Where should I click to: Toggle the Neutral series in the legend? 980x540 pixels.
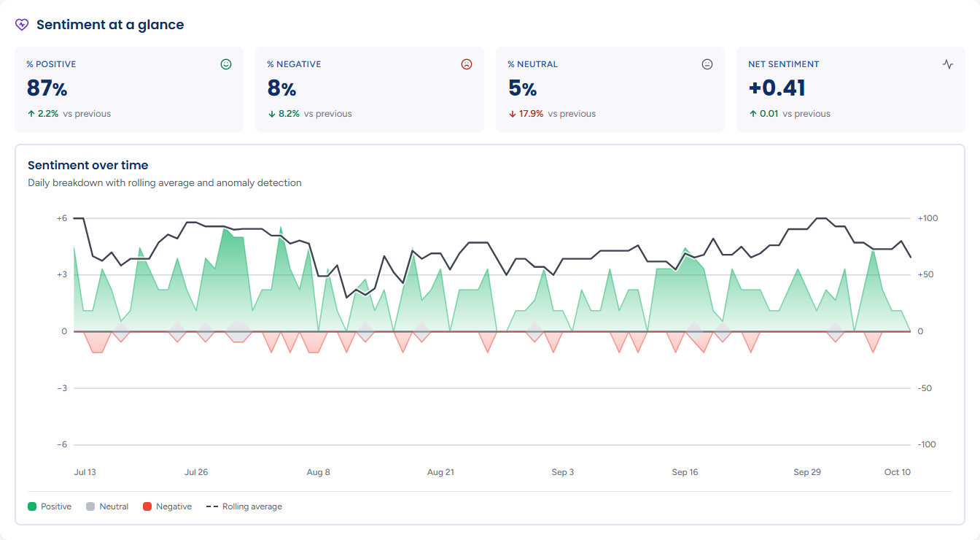click(107, 506)
